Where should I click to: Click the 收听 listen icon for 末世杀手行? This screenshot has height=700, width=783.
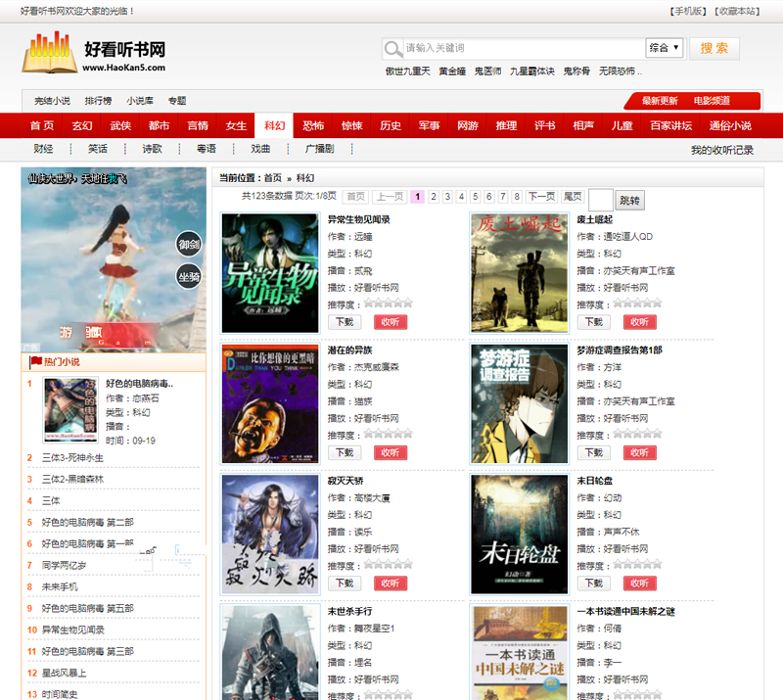pos(391,697)
